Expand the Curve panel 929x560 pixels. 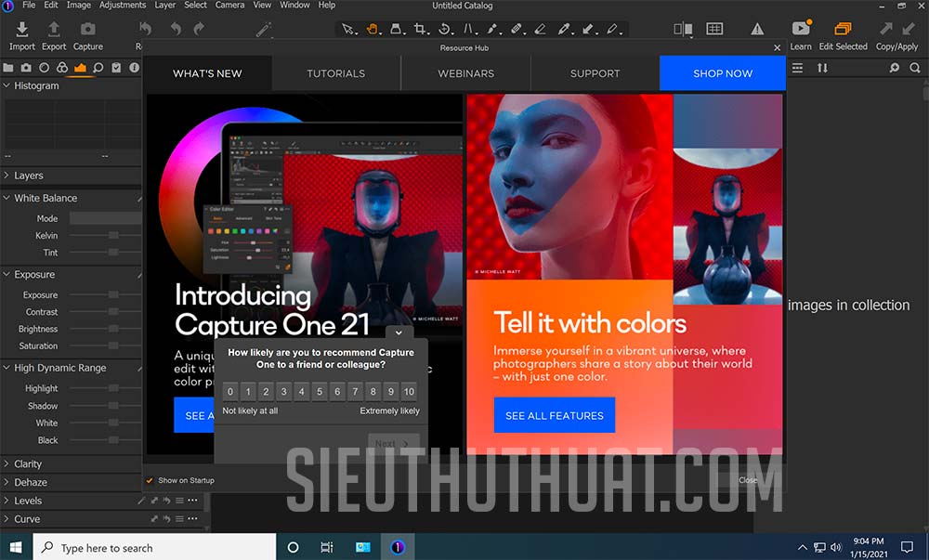coord(7,518)
